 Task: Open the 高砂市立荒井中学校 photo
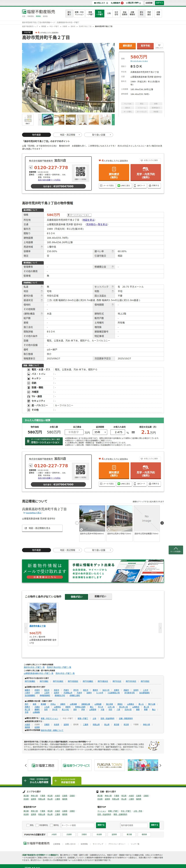pos(92,518)
